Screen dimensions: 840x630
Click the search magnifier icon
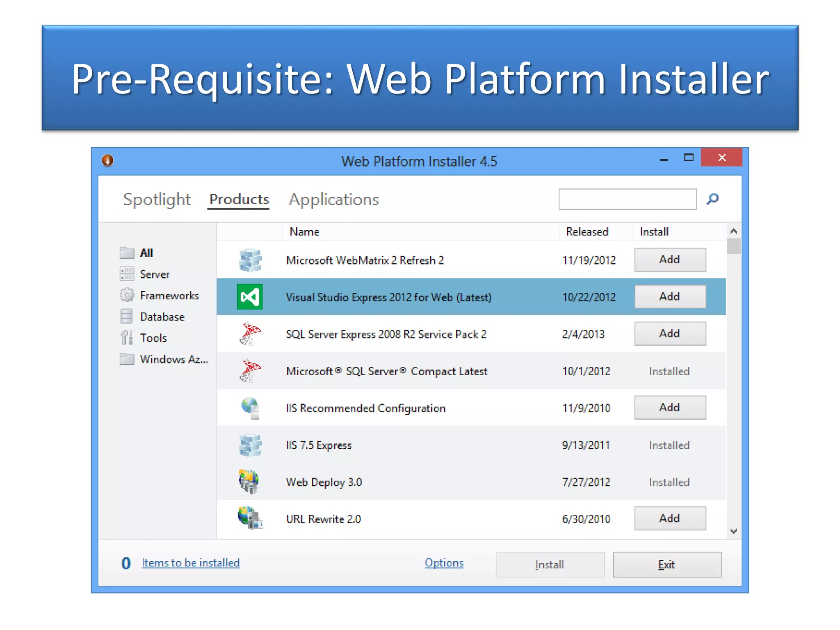713,199
